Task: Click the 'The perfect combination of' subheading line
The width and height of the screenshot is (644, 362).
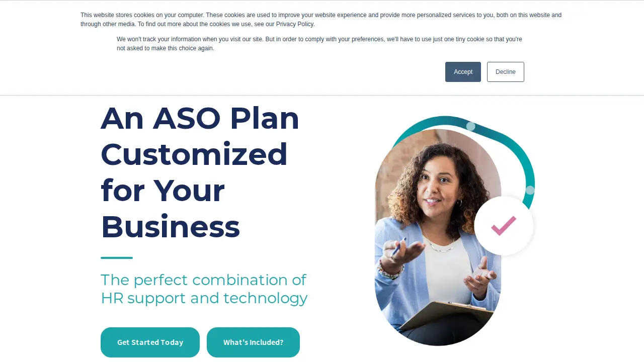Action: tap(203, 280)
